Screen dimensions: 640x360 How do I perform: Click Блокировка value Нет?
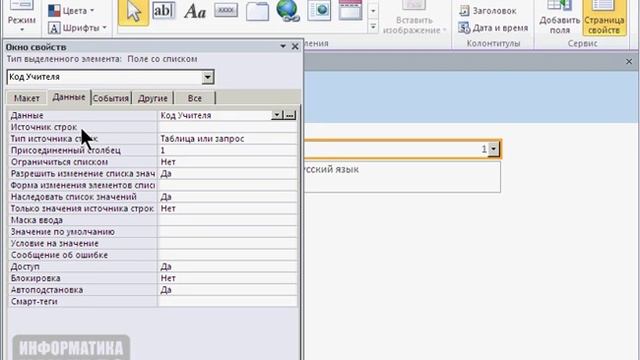point(227,278)
